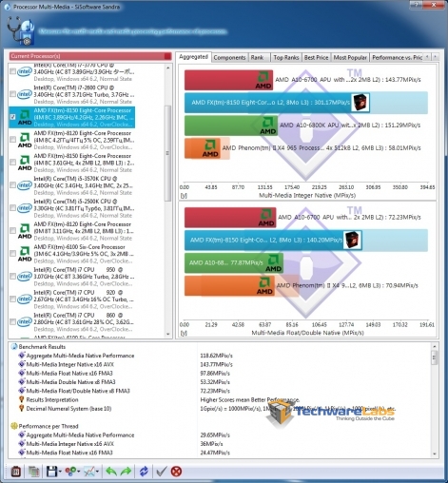
Task: Open the save icon dropdown arrow
Action: point(60,472)
